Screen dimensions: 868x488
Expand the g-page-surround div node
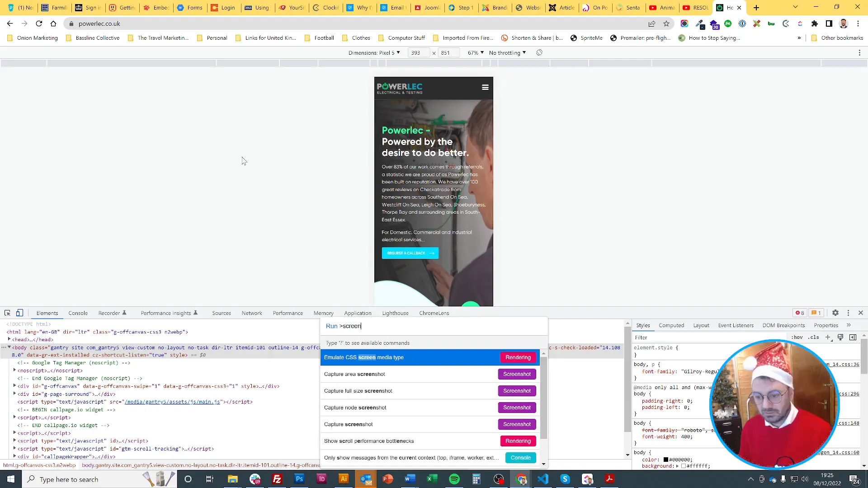(x=14, y=394)
